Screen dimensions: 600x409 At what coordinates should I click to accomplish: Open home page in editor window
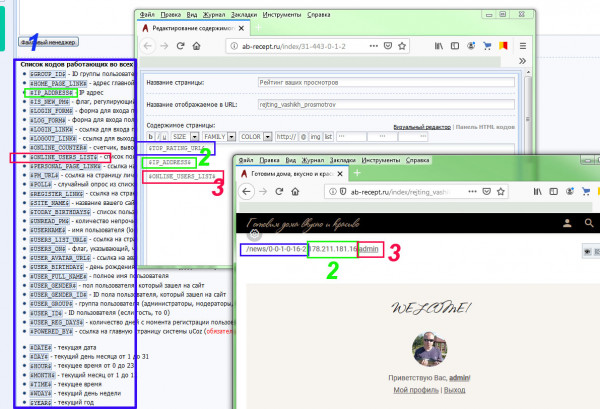(196, 46)
